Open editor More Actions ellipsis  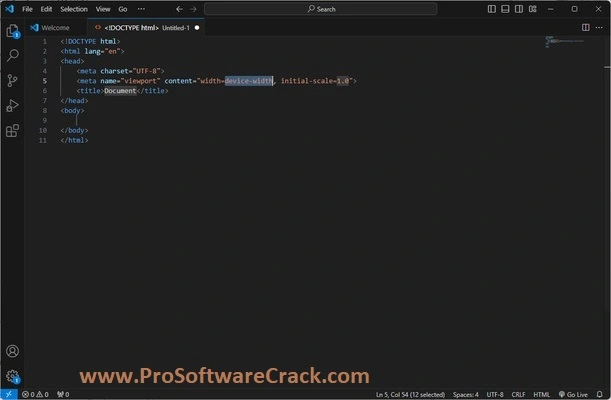pyautogui.click(x=599, y=27)
